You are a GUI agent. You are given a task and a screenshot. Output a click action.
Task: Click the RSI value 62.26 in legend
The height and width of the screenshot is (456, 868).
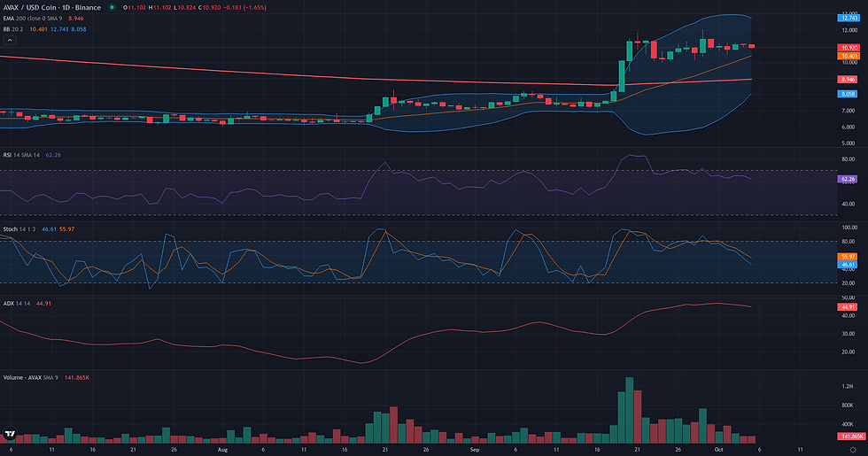(x=53, y=155)
